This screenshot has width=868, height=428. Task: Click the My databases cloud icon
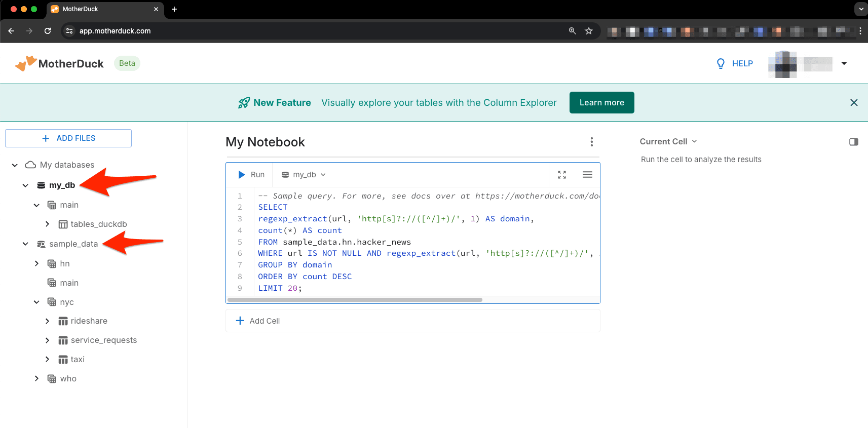point(30,165)
